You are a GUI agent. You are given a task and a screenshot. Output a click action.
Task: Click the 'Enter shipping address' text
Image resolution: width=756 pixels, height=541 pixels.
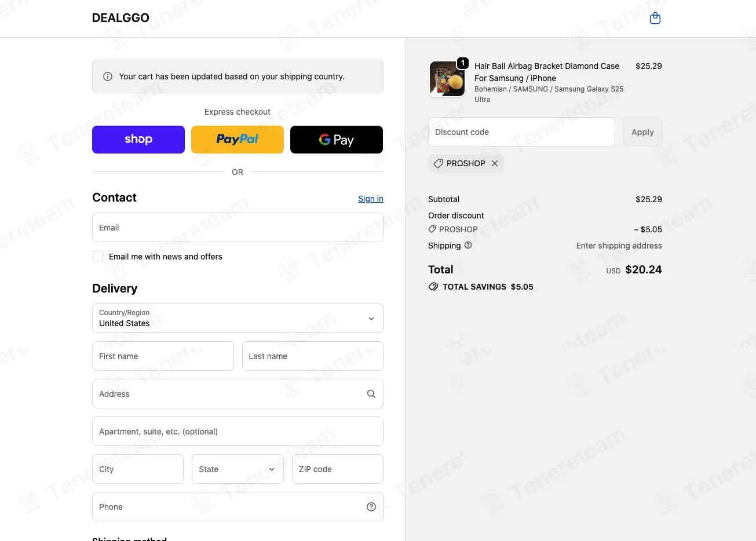coord(619,246)
